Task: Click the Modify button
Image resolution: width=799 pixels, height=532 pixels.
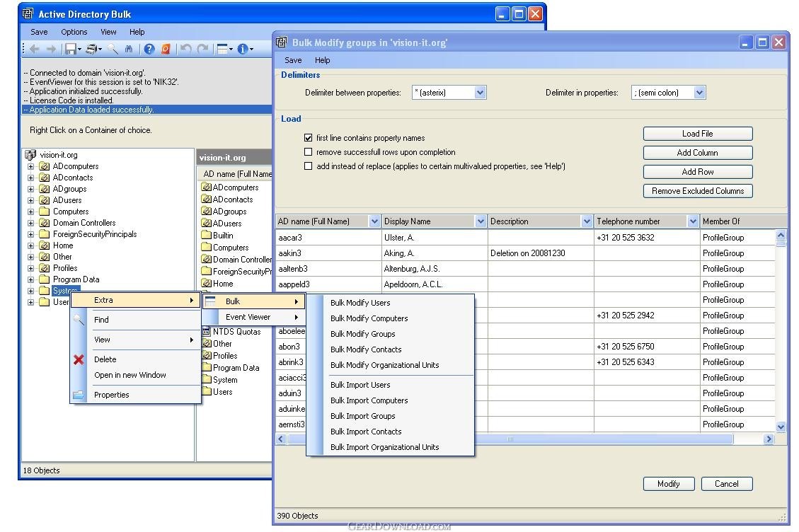Action: coord(669,484)
